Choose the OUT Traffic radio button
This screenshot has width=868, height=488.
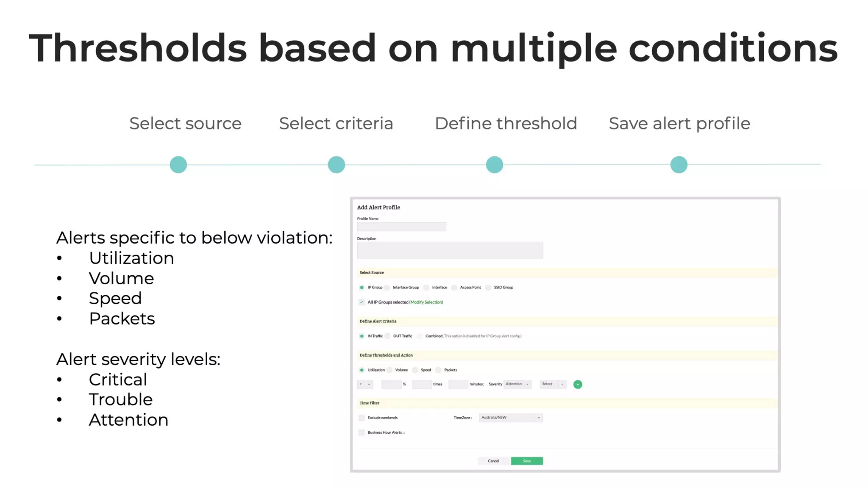point(387,336)
